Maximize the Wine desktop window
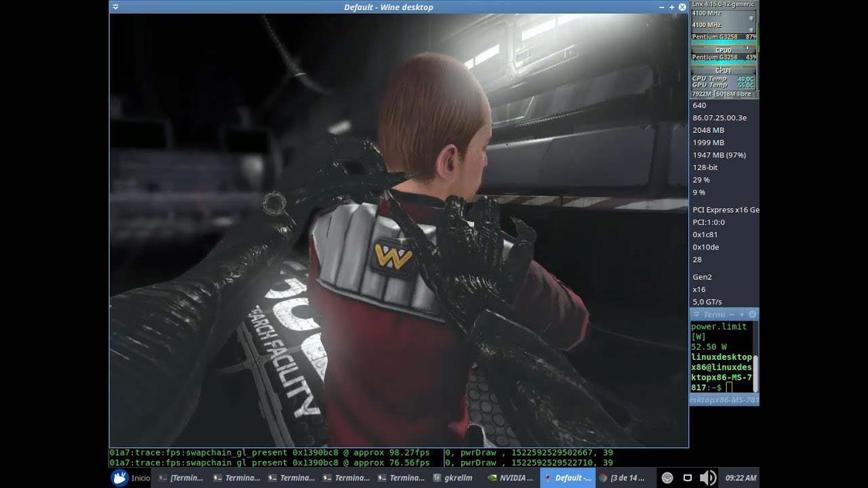868x488 pixels. [671, 7]
